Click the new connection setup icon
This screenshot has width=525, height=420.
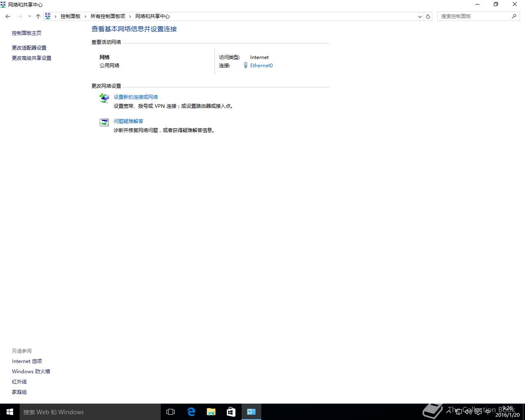pyautogui.click(x=104, y=98)
